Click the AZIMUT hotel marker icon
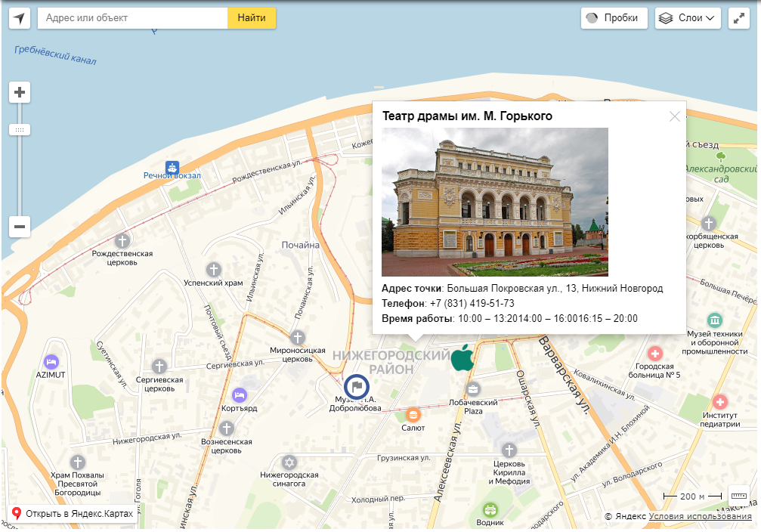The image size is (761, 532). (51, 362)
